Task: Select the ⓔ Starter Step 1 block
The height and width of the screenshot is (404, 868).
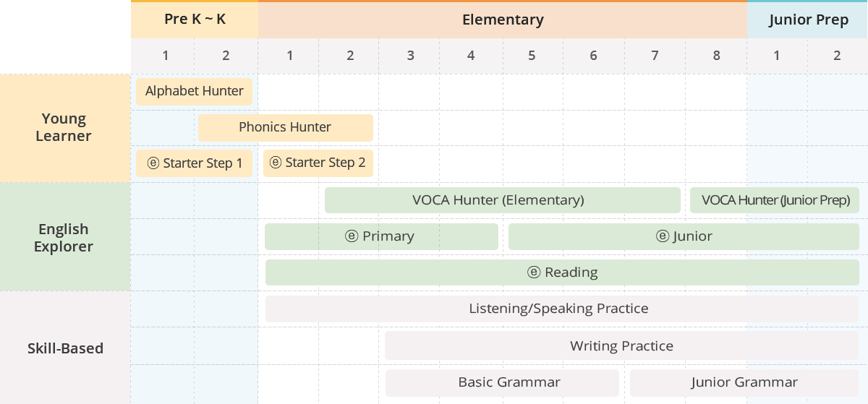Action: [194, 163]
